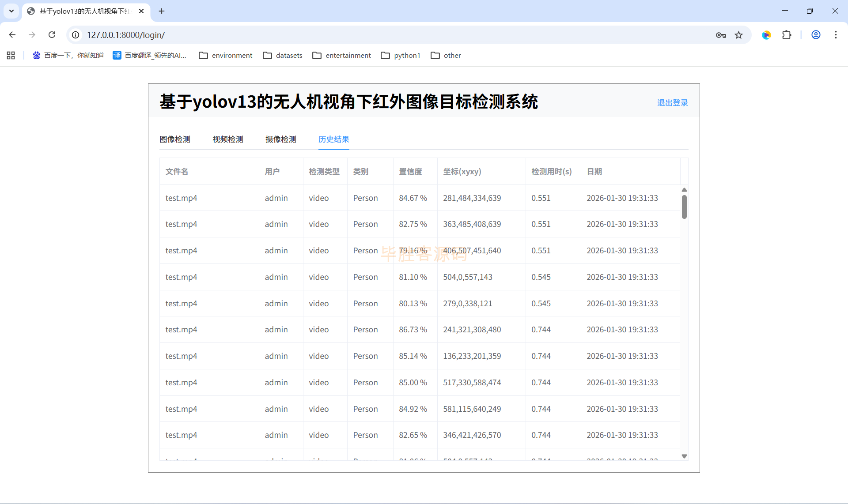Open a new browser tab

[162, 11]
